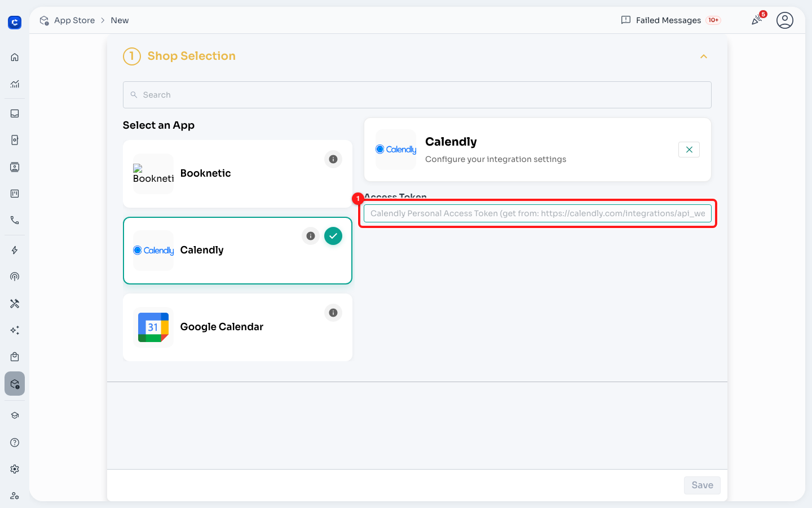Show info for Booknetic app

(x=333, y=159)
